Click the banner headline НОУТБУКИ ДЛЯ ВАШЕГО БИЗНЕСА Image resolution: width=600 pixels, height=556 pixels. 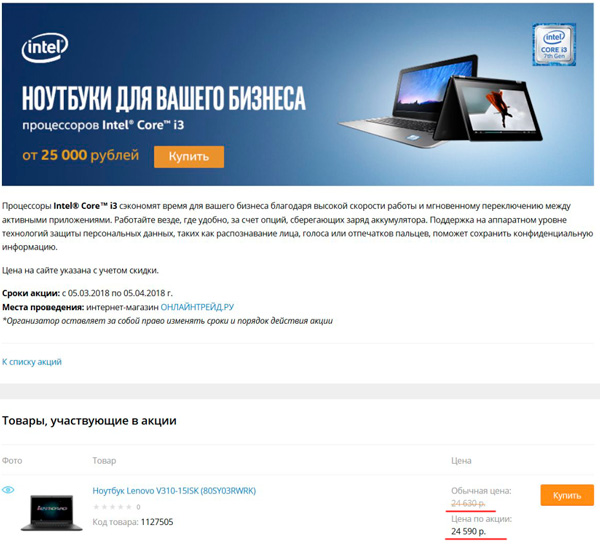(x=164, y=98)
